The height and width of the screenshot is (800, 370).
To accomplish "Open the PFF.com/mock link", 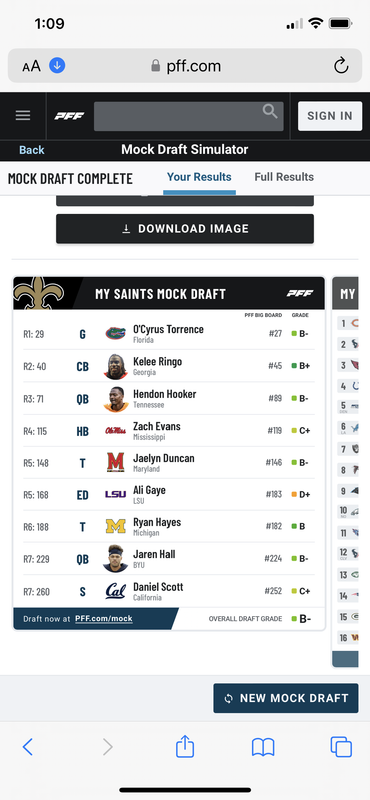I will click(x=104, y=618).
